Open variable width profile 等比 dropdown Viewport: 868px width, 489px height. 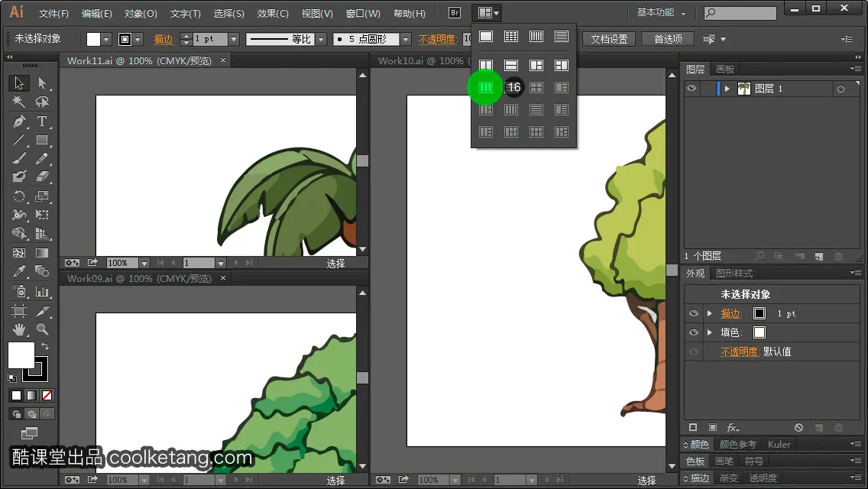[321, 39]
